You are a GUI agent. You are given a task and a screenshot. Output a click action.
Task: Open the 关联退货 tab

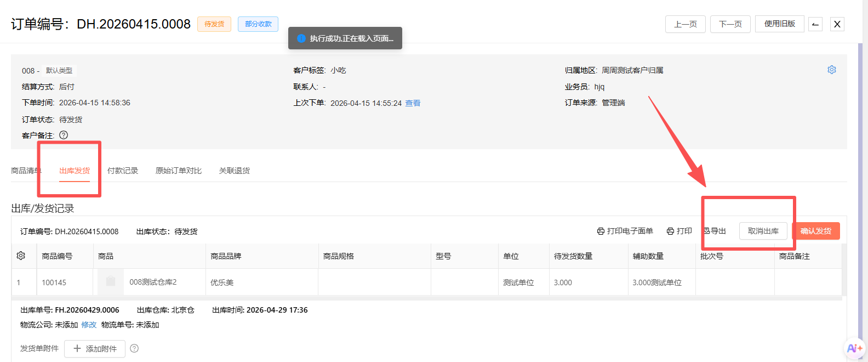(x=235, y=171)
